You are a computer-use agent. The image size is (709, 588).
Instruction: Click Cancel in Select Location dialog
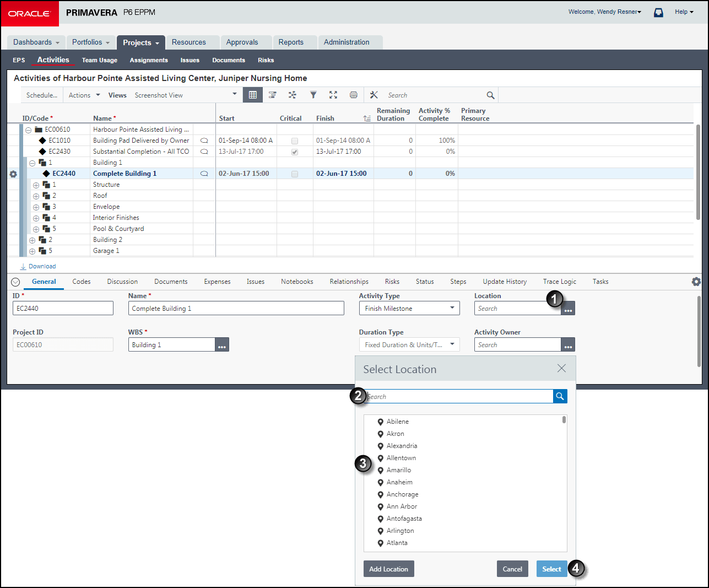[512, 569]
